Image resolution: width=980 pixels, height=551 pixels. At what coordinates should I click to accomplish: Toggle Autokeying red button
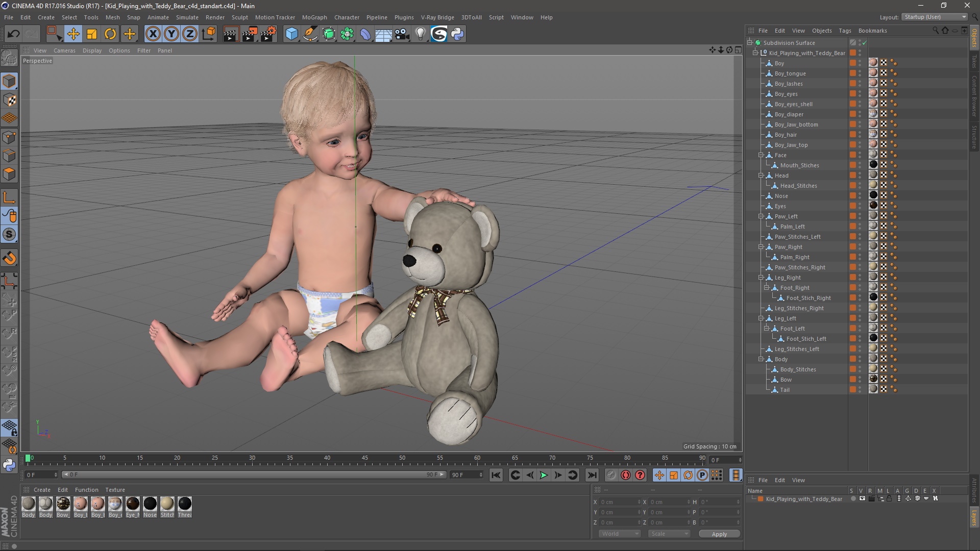pyautogui.click(x=626, y=475)
